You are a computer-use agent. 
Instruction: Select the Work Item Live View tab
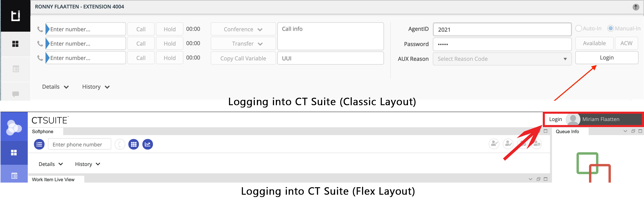pyautogui.click(x=53, y=179)
